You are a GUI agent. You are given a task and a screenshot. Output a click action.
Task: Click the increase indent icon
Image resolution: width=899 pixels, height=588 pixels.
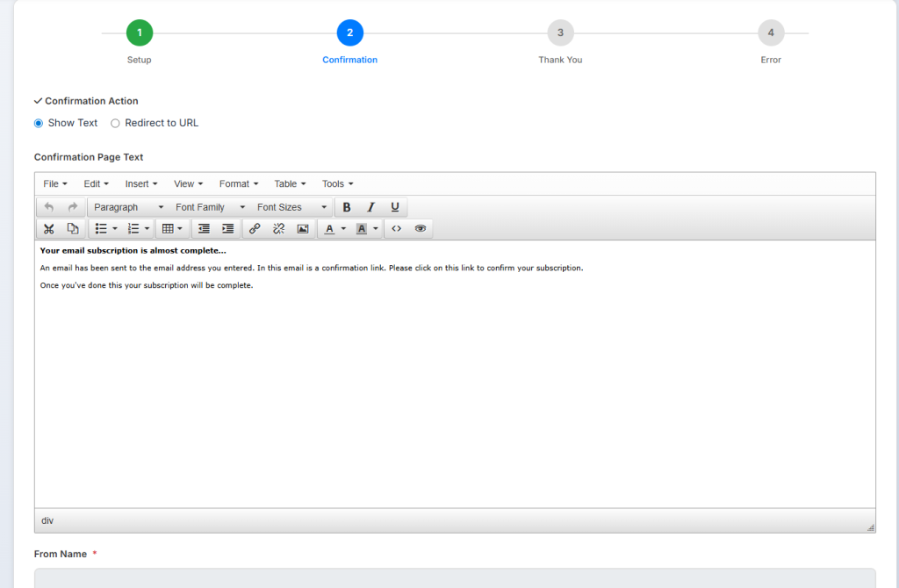pyautogui.click(x=227, y=229)
